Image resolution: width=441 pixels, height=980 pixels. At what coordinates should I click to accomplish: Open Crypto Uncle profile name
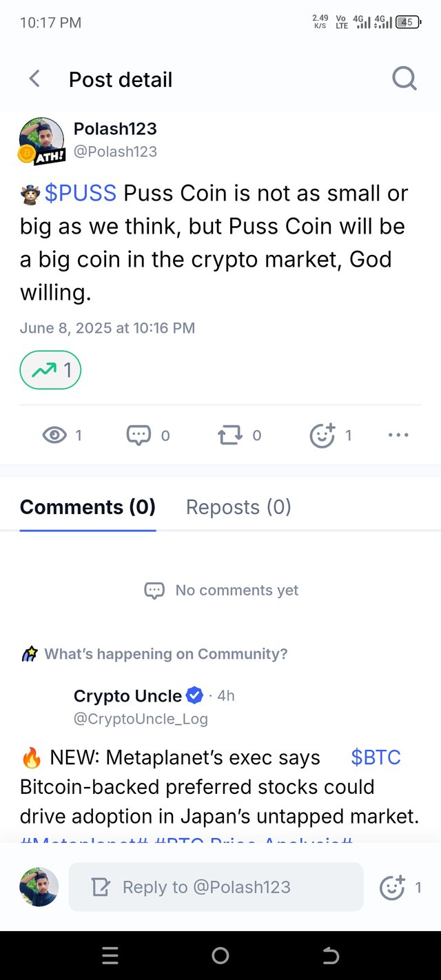[x=128, y=696]
